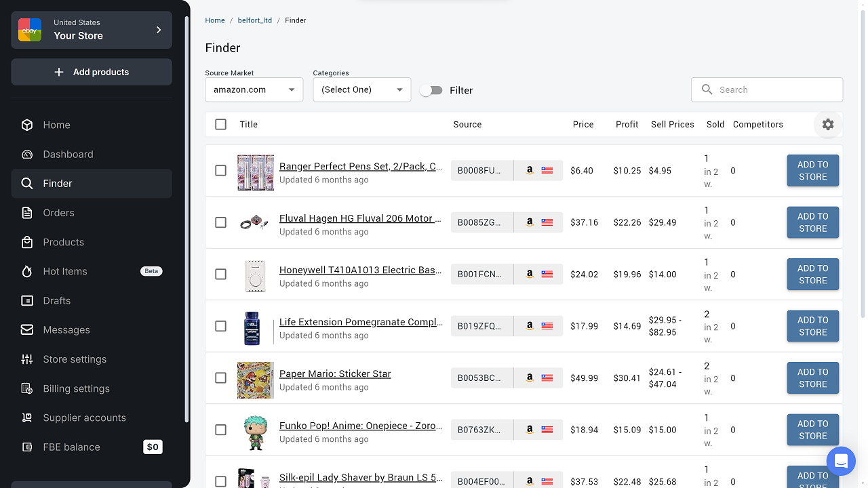
Task: Click the eBay store logo icon
Action: click(x=30, y=30)
